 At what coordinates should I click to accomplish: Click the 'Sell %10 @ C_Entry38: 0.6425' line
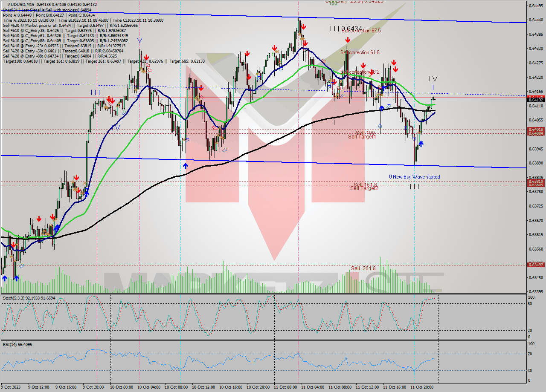(64, 30)
